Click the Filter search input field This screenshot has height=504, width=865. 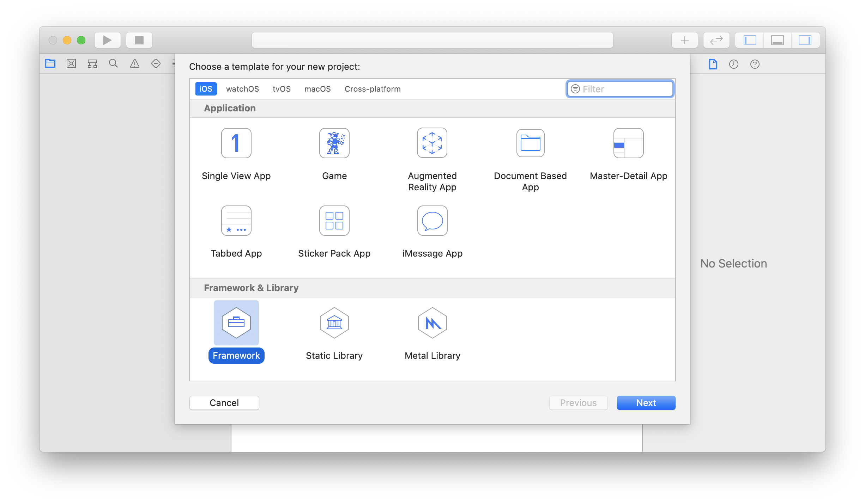pyautogui.click(x=621, y=89)
